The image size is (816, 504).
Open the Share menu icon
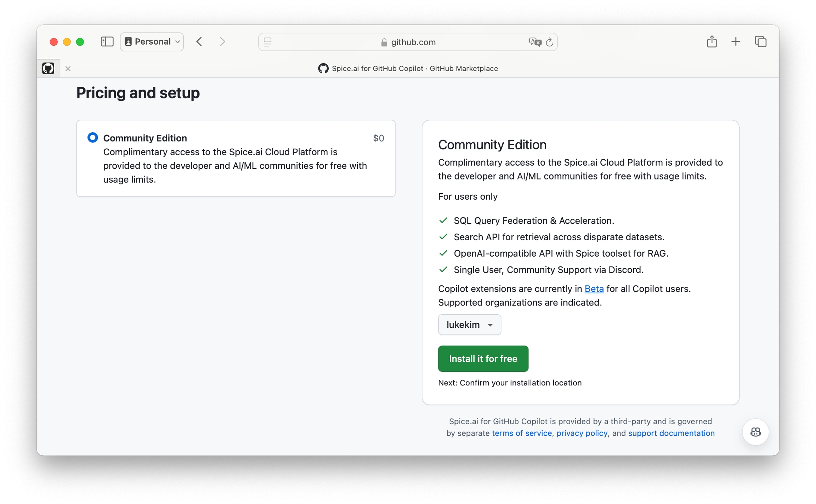[x=712, y=42]
